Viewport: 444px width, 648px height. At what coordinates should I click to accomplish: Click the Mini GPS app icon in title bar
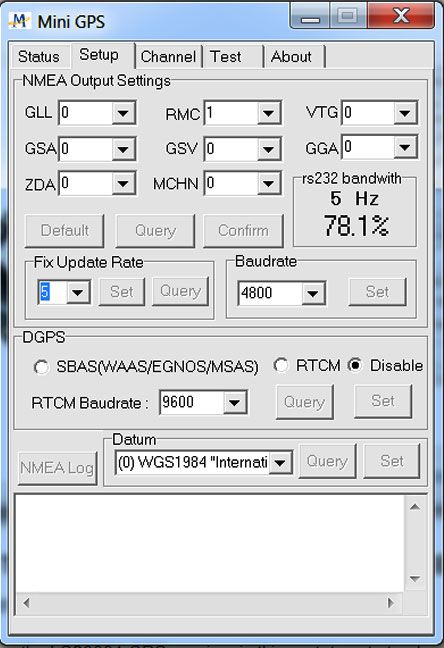click(x=19, y=21)
